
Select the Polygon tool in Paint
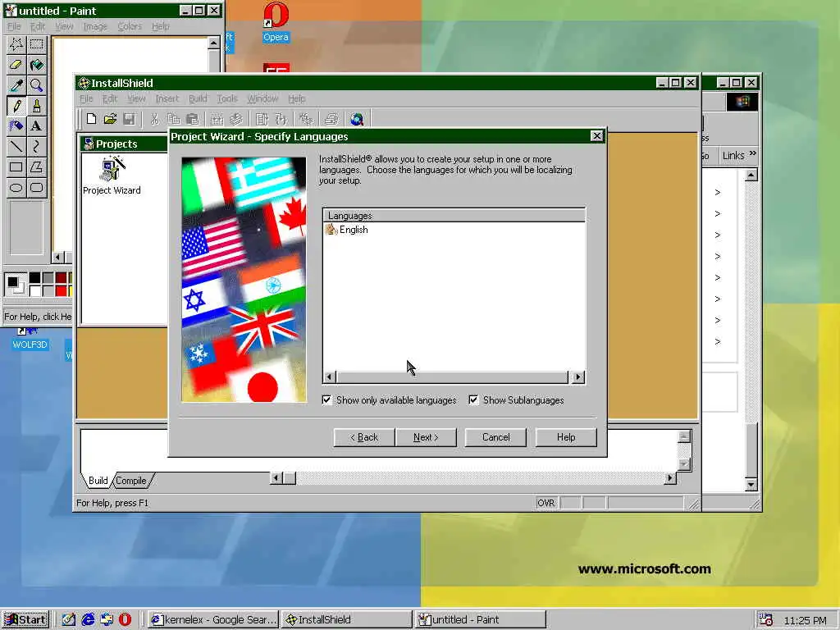coord(36,167)
